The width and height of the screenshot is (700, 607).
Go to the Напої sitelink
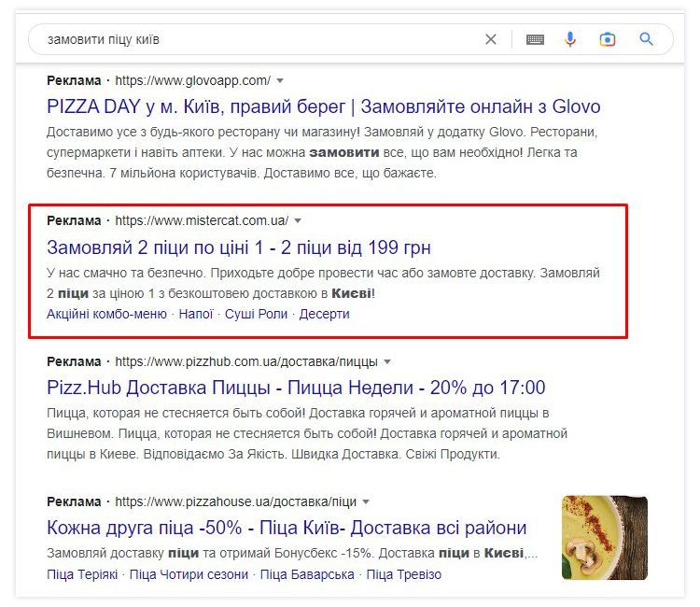[x=195, y=314]
